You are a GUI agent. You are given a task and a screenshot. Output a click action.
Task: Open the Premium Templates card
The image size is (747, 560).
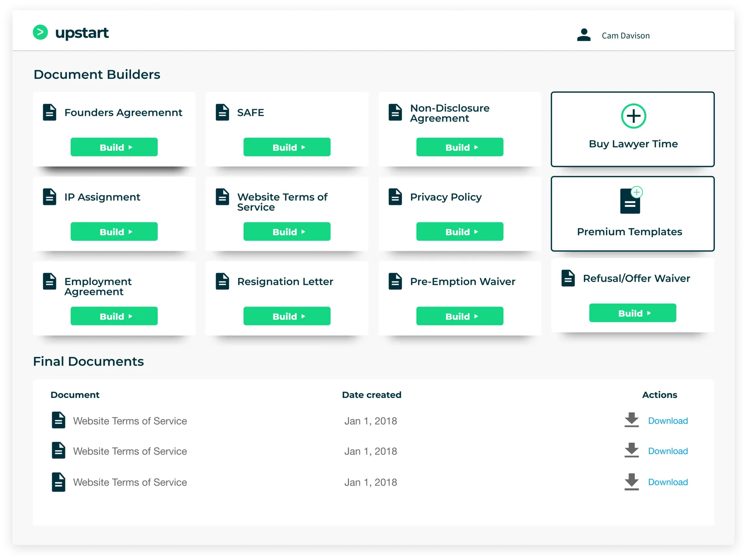point(633,214)
